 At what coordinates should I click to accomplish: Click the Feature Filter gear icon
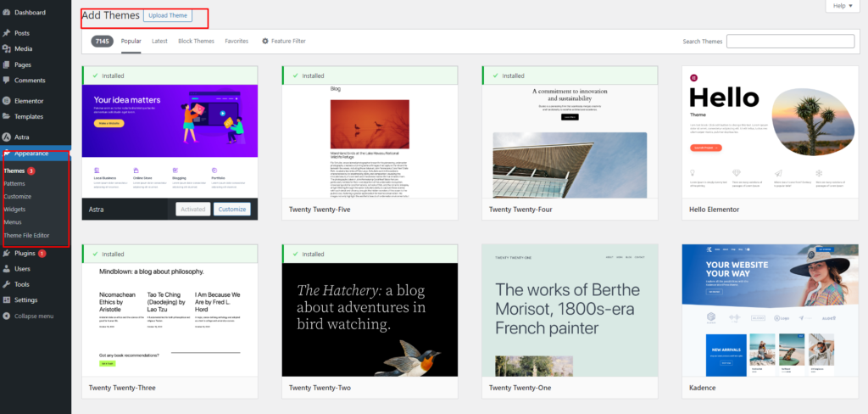point(265,41)
